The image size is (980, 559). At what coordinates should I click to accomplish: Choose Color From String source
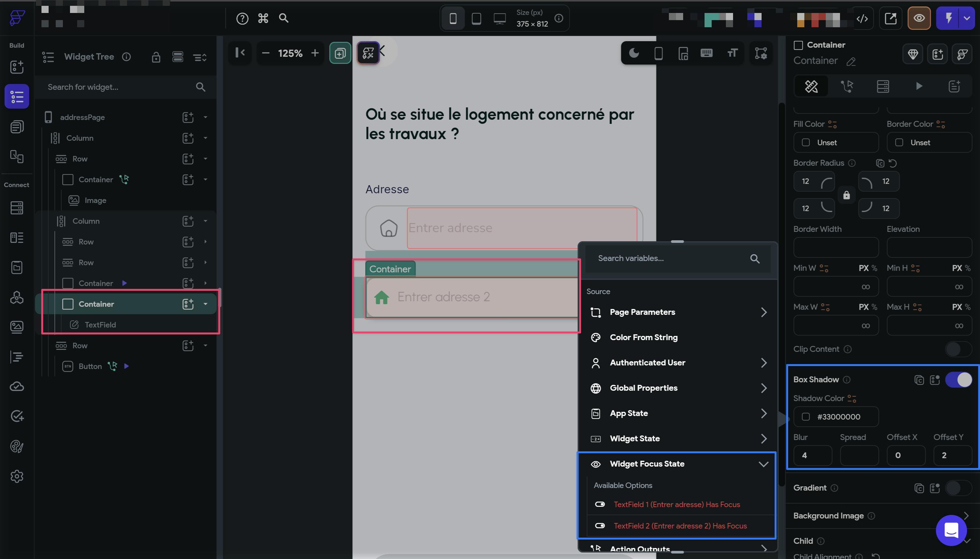click(644, 338)
